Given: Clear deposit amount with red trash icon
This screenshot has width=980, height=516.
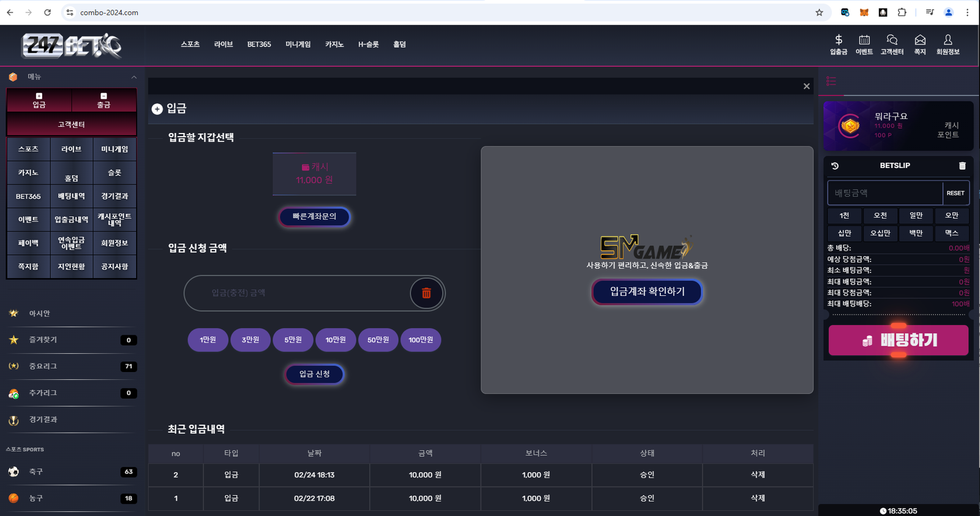Looking at the screenshot, I should click(426, 294).
